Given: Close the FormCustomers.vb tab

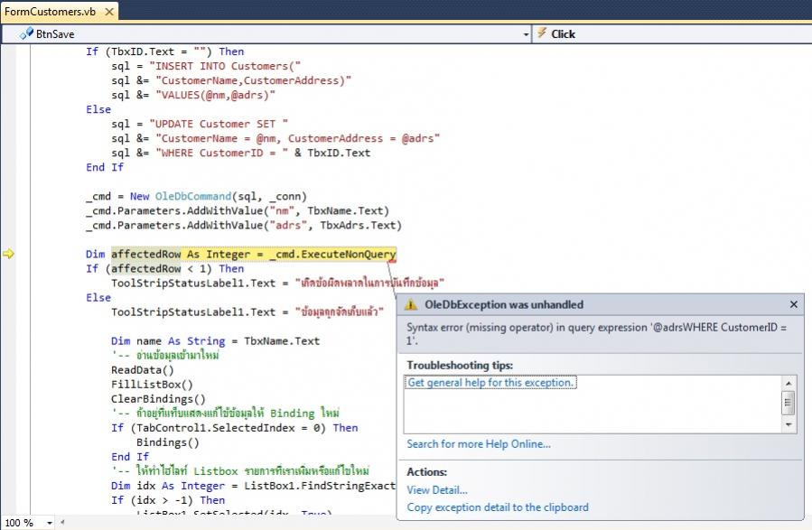Looking at the screenshot, I should tap(109, 12).
